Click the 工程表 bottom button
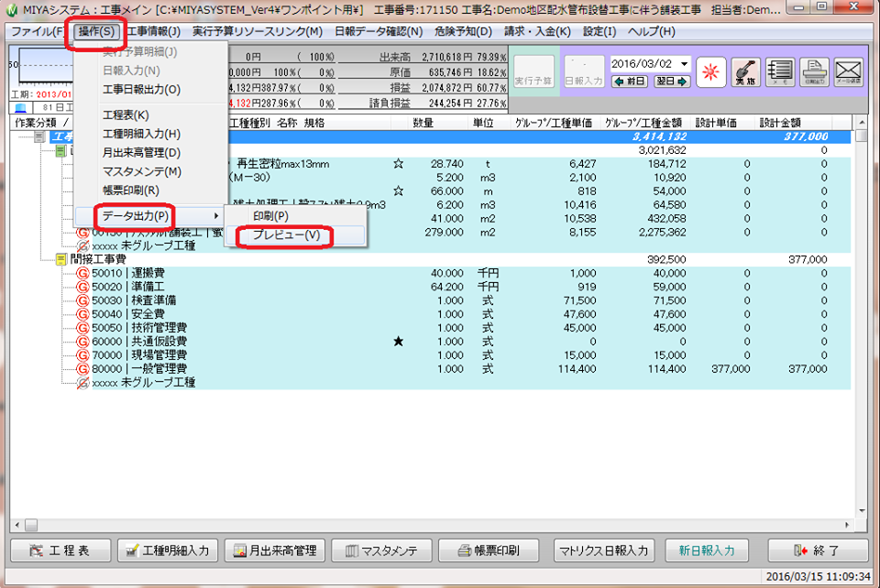The image size is (880, 588). click(x=60, y=550)
